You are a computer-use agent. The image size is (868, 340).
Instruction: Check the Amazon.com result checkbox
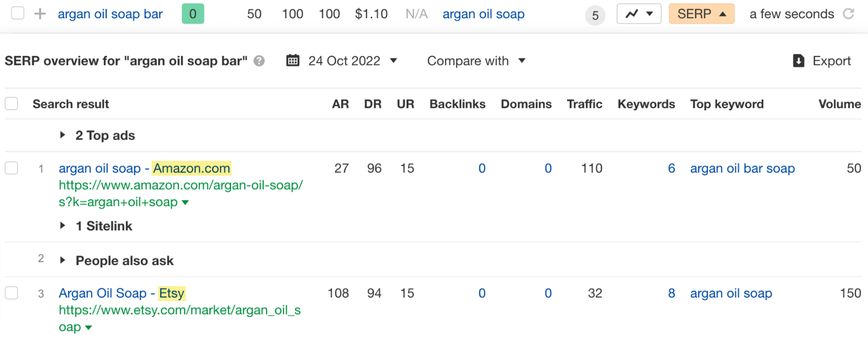pos(11,168)
